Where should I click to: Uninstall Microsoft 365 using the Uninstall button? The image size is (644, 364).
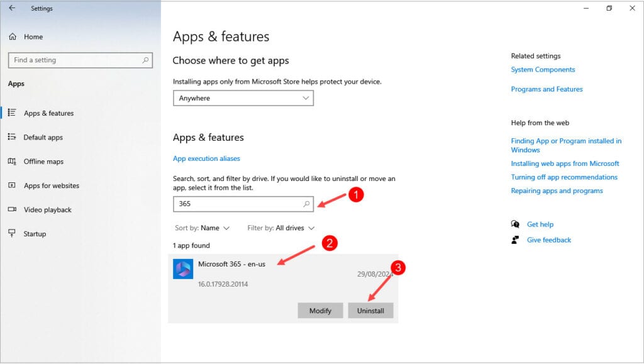pos(370,311)
